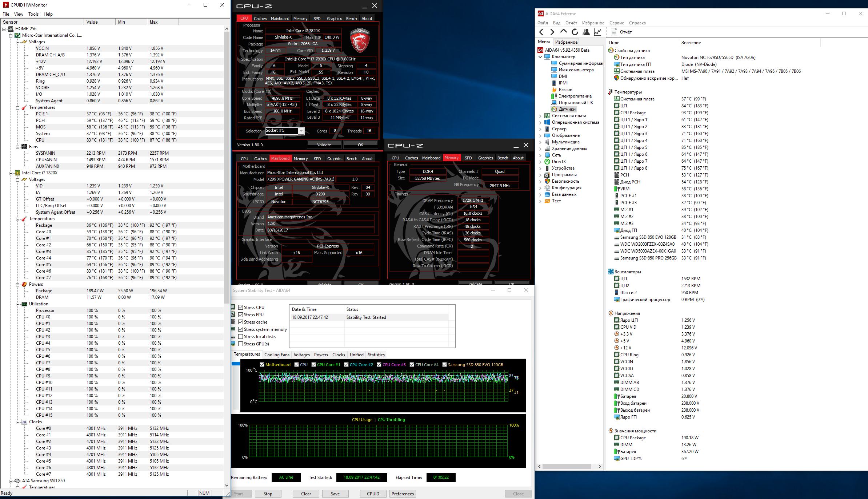Toggle the CPU Core #3 graph checkbox
Screen dimensions: 868x499
379,365
